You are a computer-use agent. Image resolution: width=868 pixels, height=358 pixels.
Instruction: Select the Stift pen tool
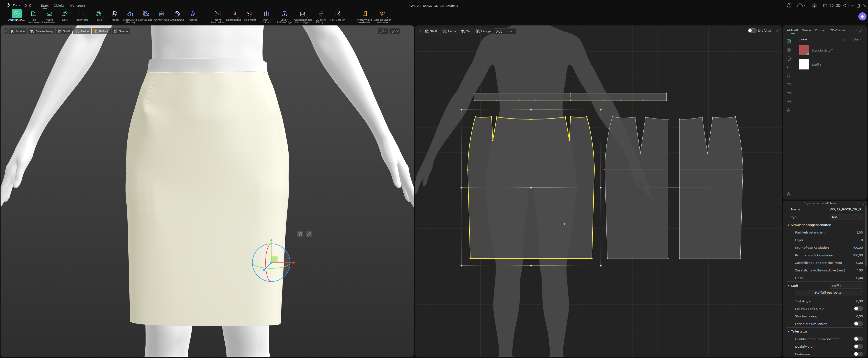point(65,15)
